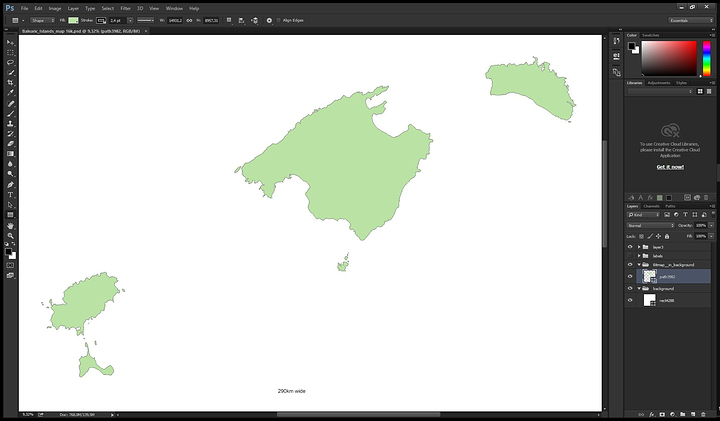Hide the layer3 group

(630, 246)
